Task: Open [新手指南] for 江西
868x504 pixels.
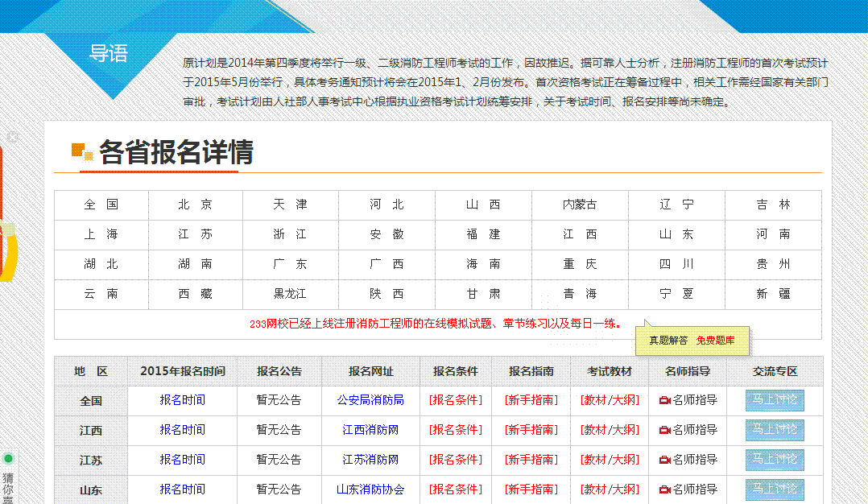Action: tap(531, 430)
